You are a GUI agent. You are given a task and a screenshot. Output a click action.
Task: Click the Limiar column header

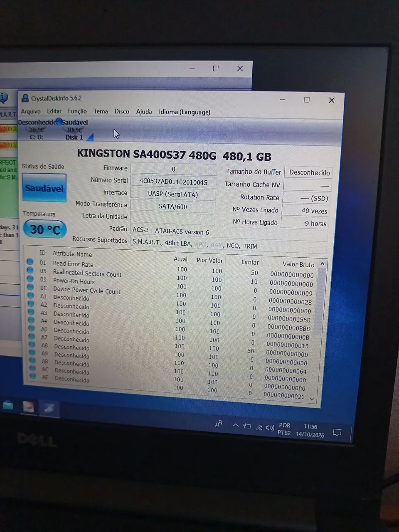coord(250,262)
